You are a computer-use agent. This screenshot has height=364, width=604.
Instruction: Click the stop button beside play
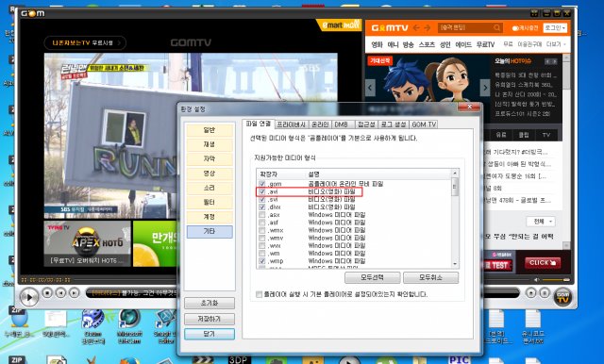47,293
